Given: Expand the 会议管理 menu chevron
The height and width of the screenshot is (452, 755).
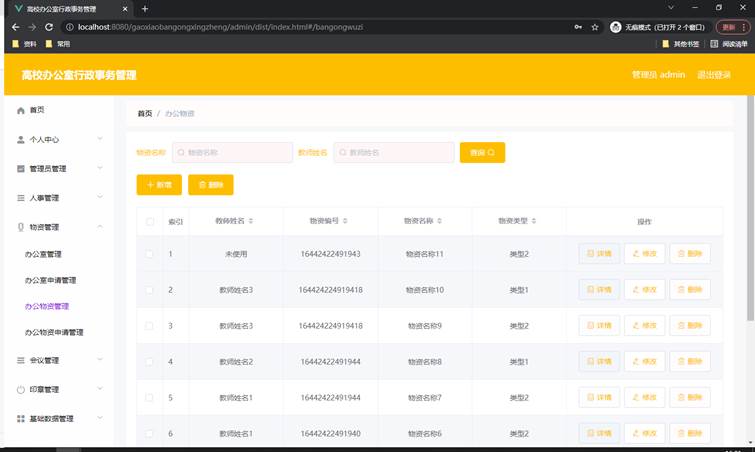Looking at the screenshot, I should 100,359.
